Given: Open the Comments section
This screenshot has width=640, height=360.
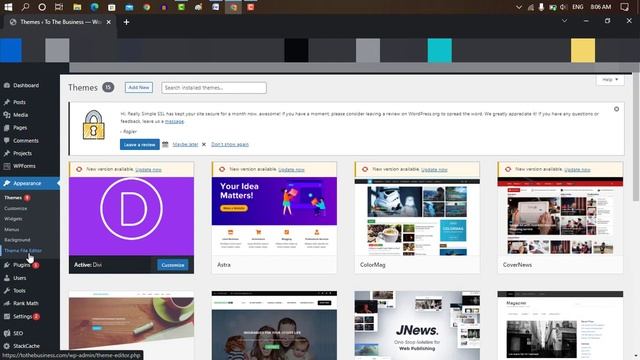Looking at the screenshot, I should [x=26, y=140].
